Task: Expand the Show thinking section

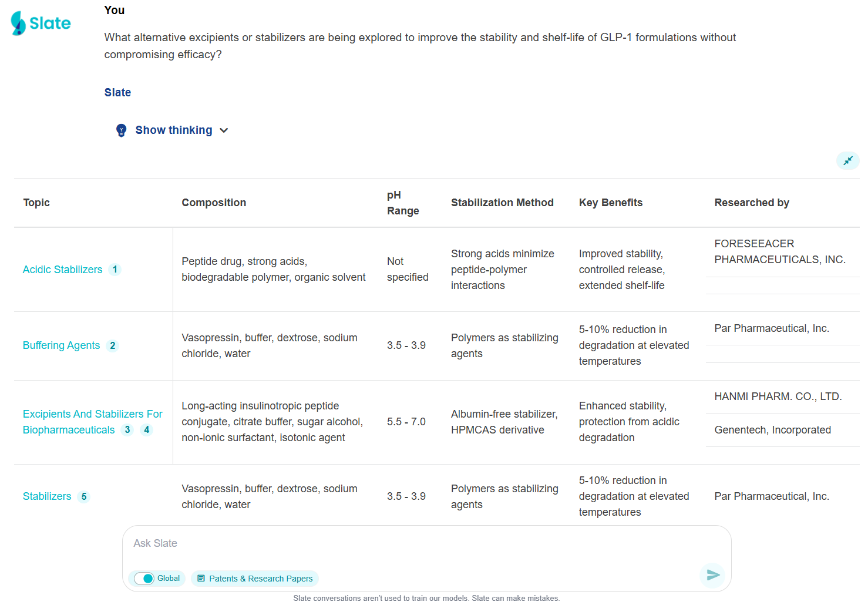Action: click(173, 130)
